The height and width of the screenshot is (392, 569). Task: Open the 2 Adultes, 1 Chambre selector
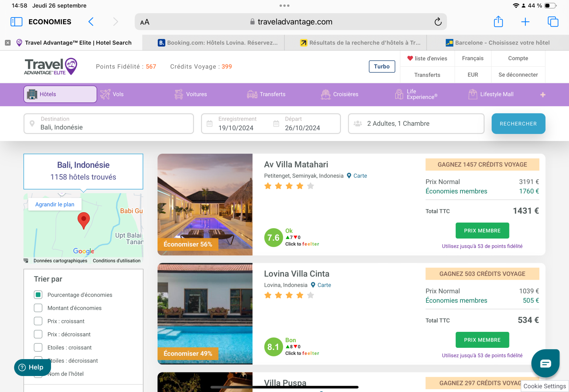(416, 124)
